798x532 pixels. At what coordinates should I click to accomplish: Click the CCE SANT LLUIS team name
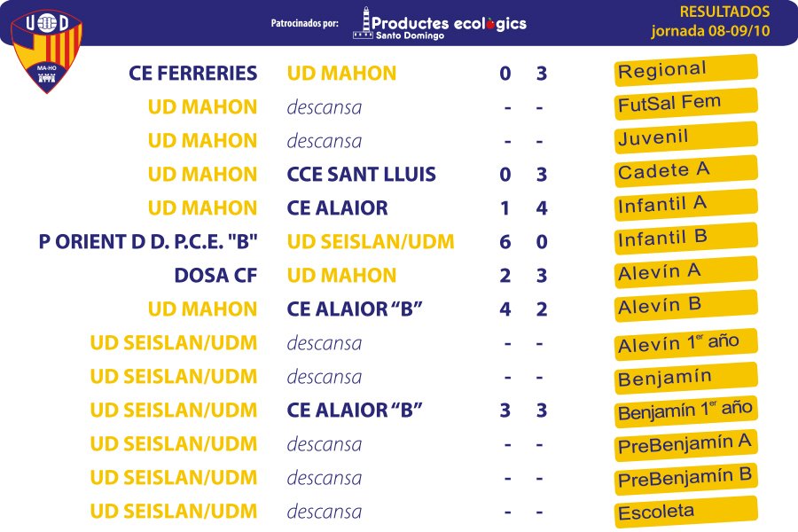362,174
